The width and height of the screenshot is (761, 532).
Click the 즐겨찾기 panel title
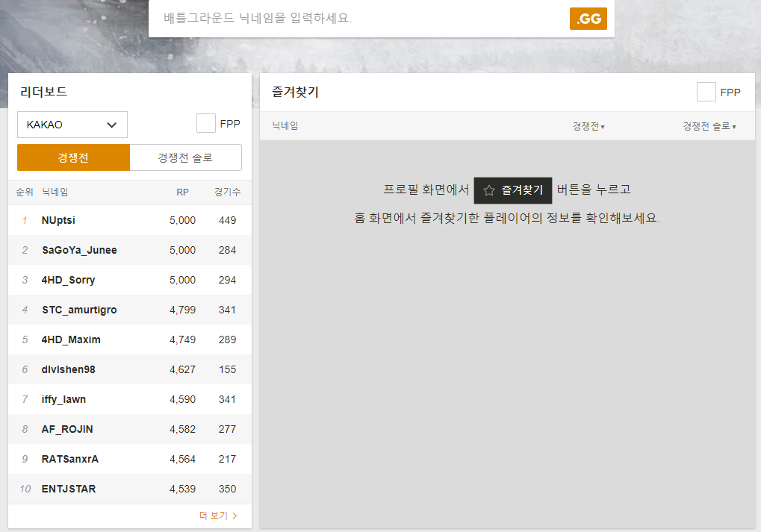pyautogui.click(x=295, y=92)
